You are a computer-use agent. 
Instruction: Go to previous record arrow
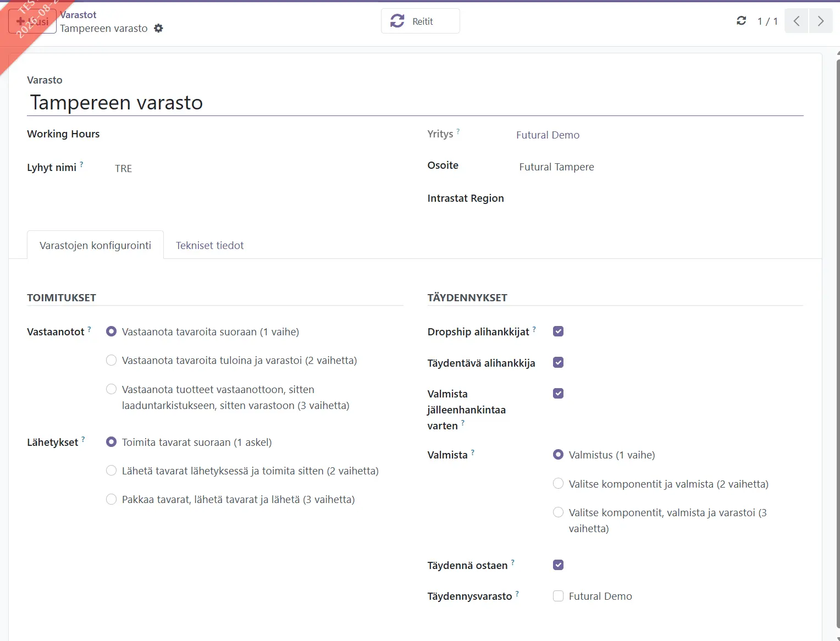pos(796,21)
